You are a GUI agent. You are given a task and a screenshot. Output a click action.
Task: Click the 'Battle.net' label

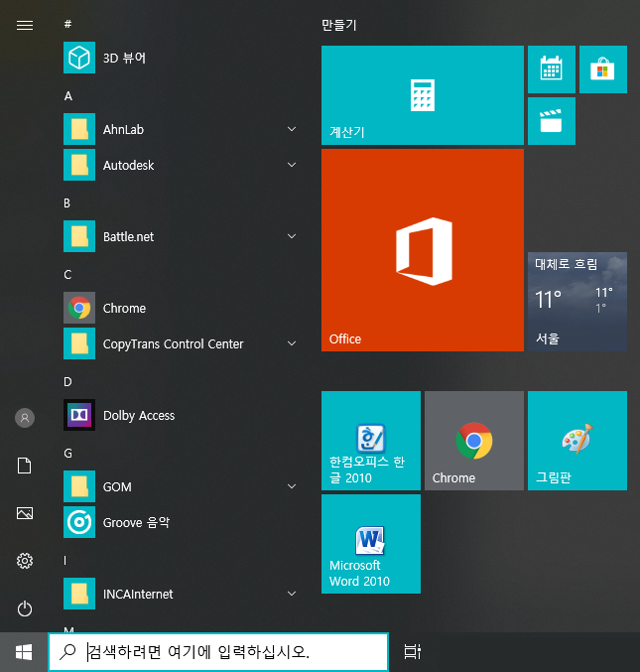click(x=128, y=236)
